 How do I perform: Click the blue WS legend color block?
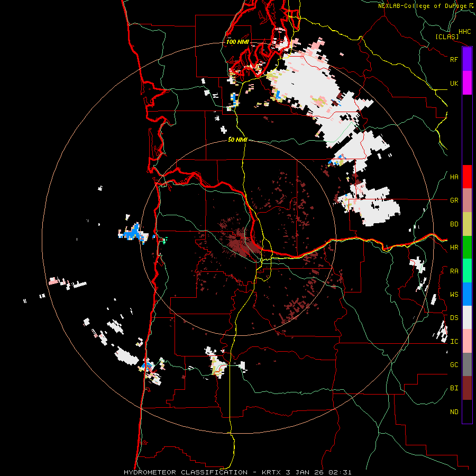(467, 294)
